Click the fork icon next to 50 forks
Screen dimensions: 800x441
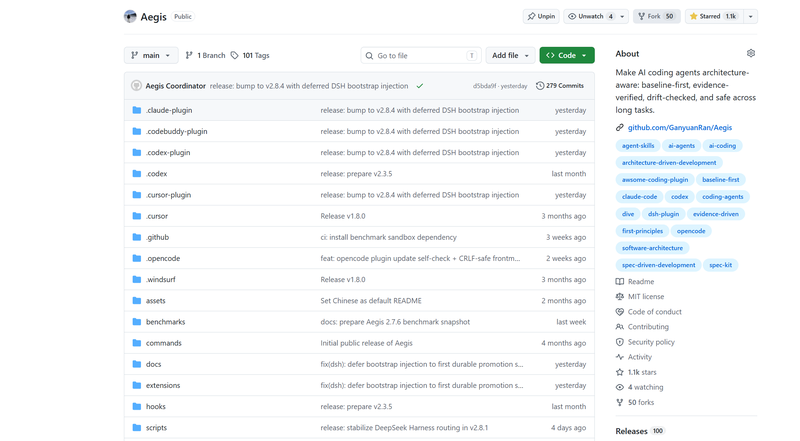pos(619,402)
